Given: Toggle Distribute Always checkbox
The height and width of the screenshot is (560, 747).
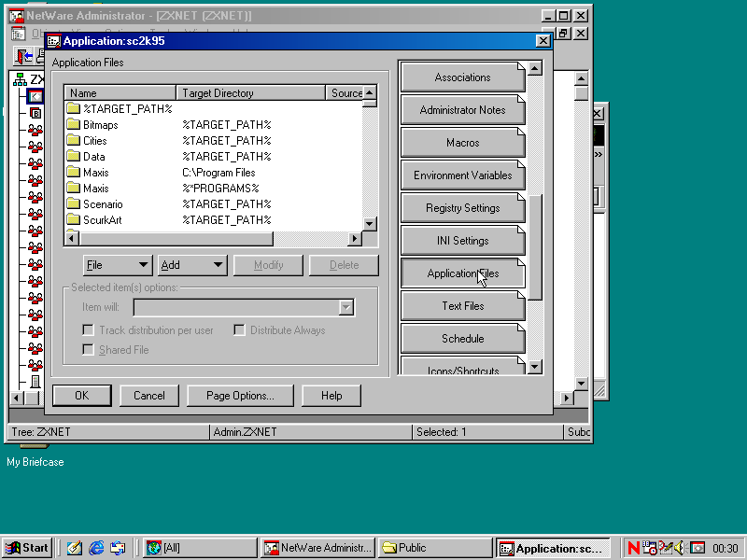Looking at the screenshot, I should point(239,330).
